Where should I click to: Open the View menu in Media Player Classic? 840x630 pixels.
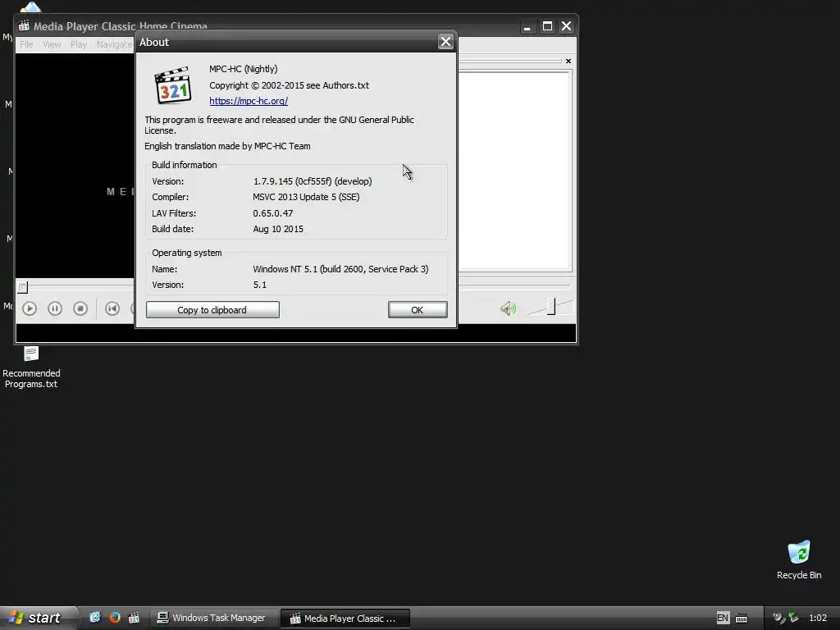52,44
